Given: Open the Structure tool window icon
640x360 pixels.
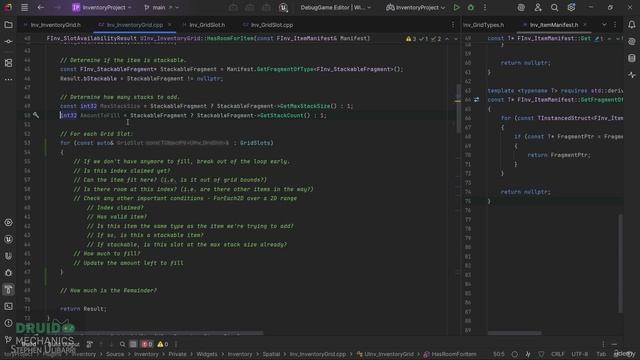Looking at the screenshot, I should [x=8, y=62].
